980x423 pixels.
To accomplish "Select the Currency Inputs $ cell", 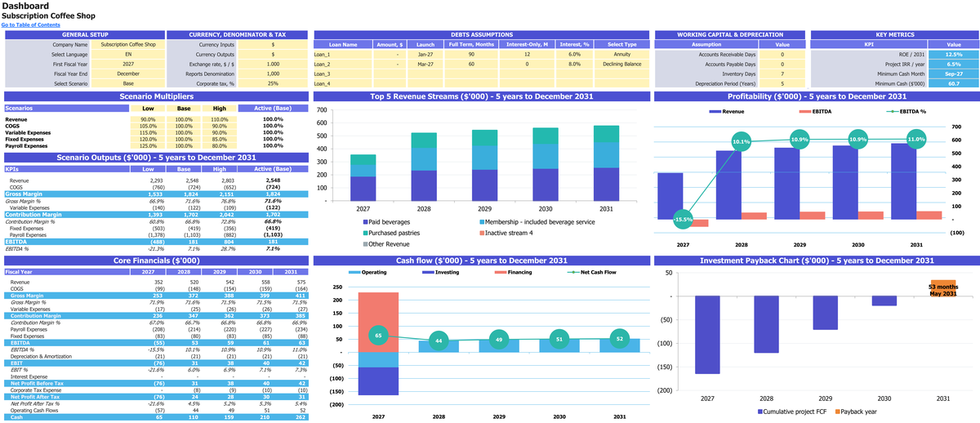I will point(273,45).
